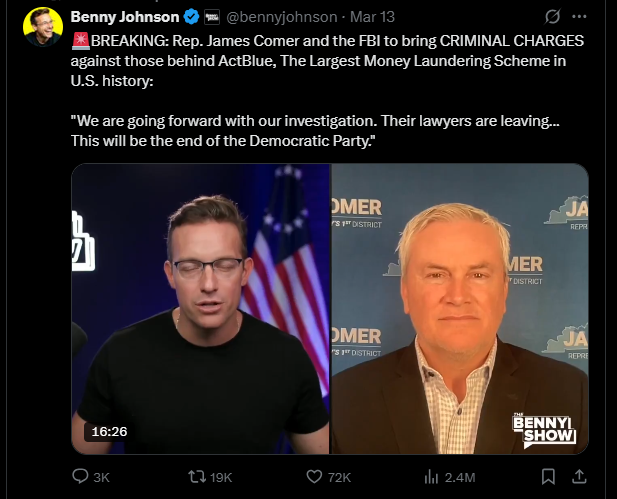Click the 16:26 video duration badge
This screenshot has width=617, height=499.
(107, 431)
